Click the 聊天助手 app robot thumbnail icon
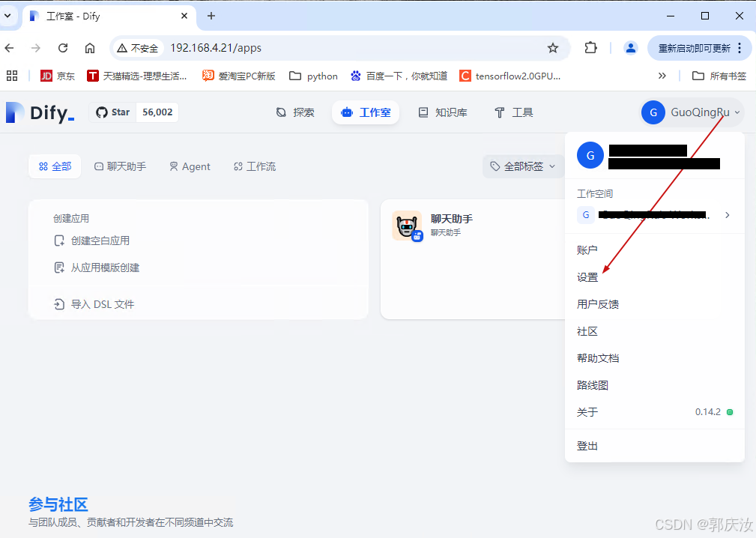 tap(407, 226)
